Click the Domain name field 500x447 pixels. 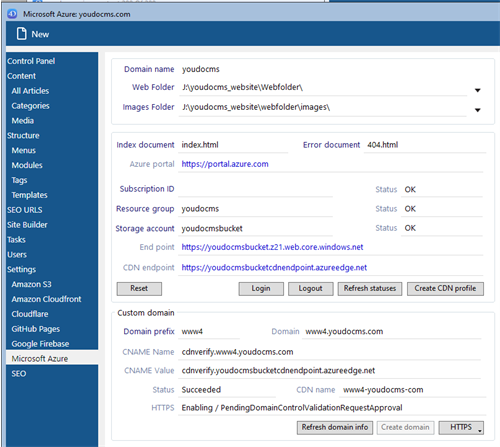point(201,69)
